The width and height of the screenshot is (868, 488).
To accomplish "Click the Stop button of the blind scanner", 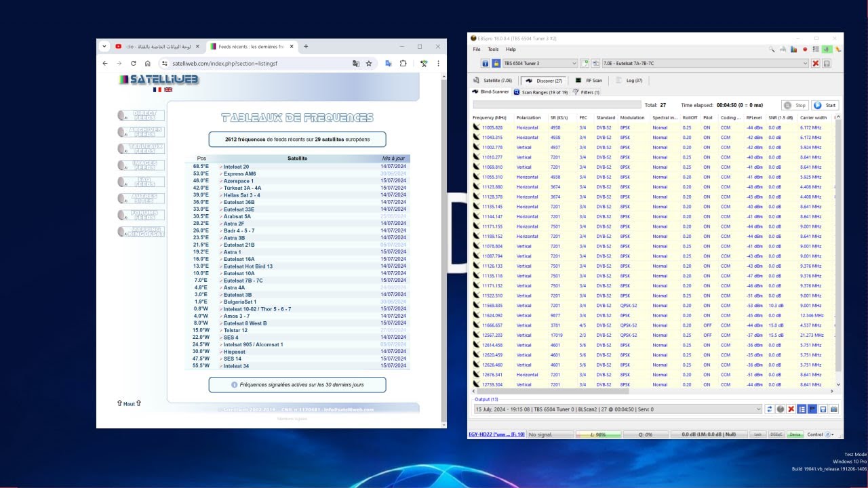I will pyautogui.click(x=795, y=105).
